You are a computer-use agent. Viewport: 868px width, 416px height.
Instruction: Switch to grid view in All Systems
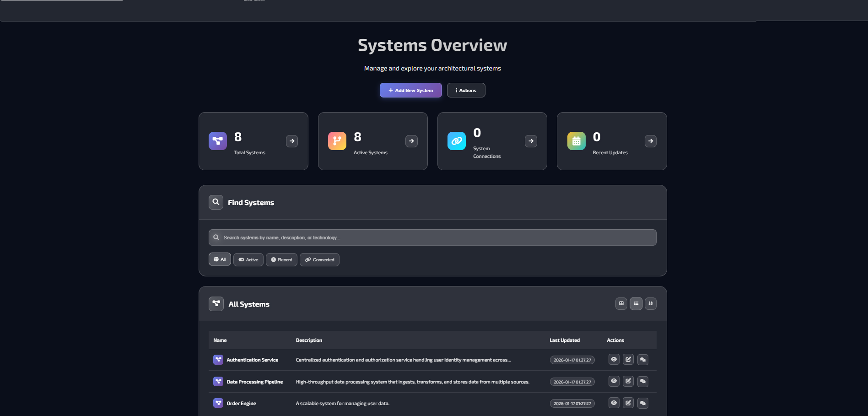tap(621, 303)
